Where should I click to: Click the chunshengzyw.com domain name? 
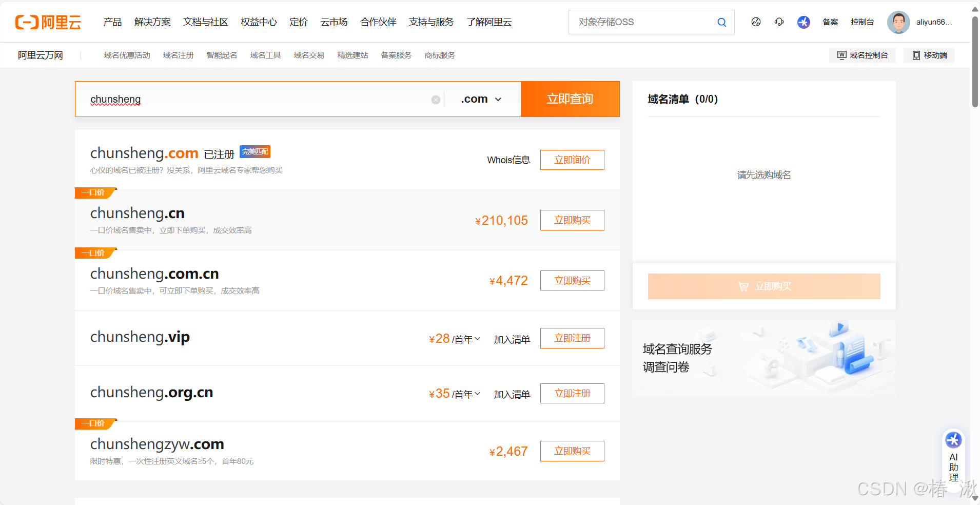click(x=157, y=444)
